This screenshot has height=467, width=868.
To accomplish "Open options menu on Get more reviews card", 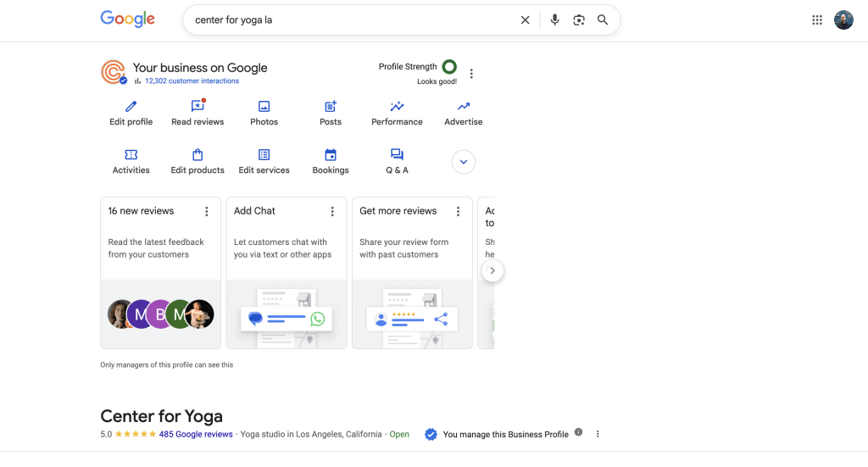I will (x=458, y=211).
